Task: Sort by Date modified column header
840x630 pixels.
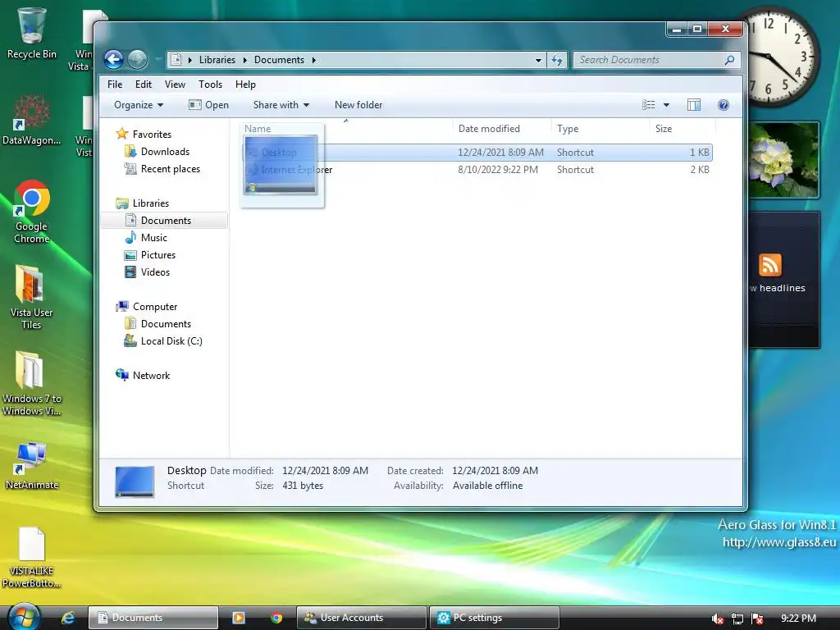Action: [x=502, y=129]
